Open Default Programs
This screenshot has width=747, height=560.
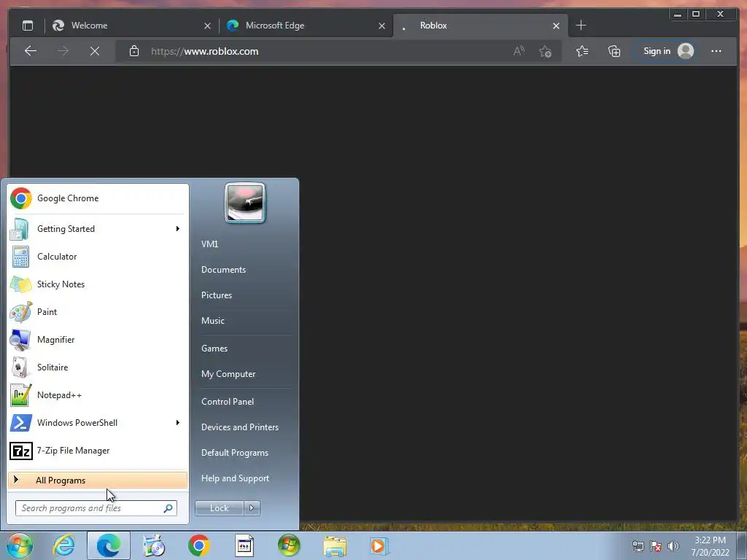point(234,453)
